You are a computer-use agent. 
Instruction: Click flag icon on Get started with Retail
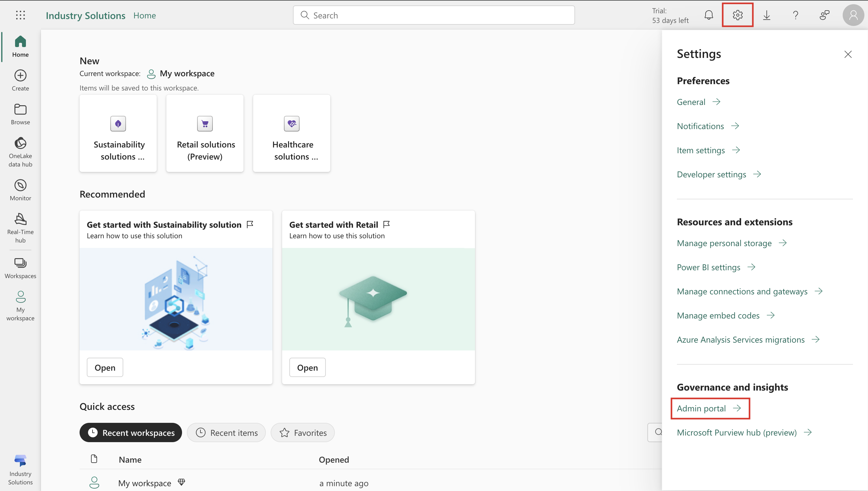click(x=386, y=224)
